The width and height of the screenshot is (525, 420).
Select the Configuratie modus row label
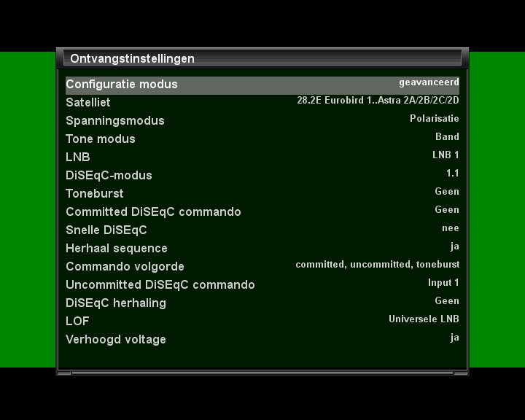(122, 84)
